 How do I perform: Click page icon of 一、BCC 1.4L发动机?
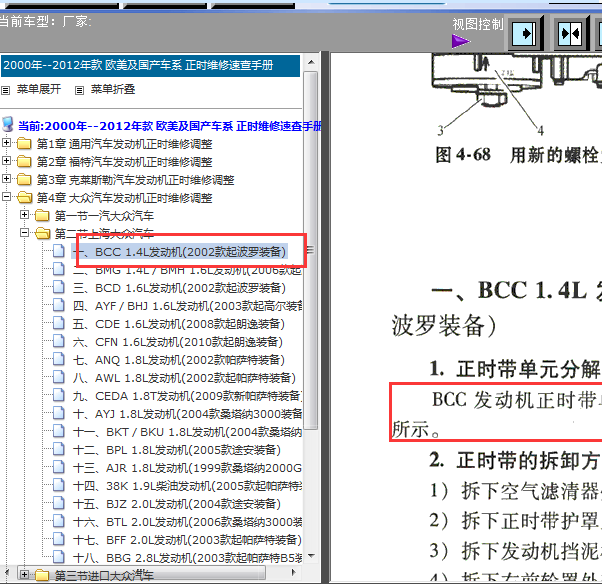click(x=58, y=251)
